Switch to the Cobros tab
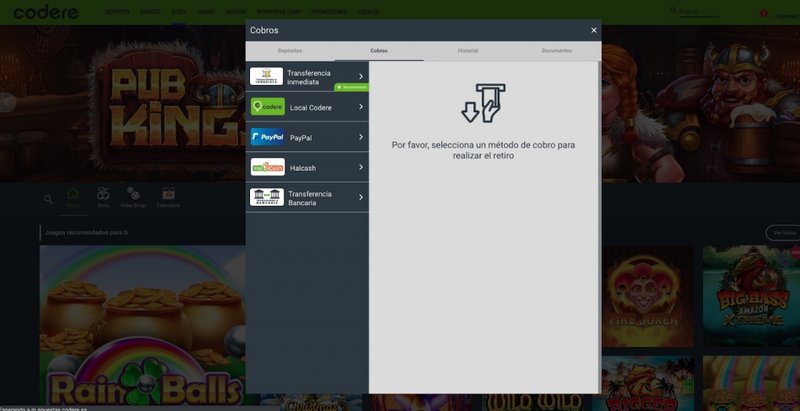The width and height of the screenshot is (800, 411). [x=379, y=51]
